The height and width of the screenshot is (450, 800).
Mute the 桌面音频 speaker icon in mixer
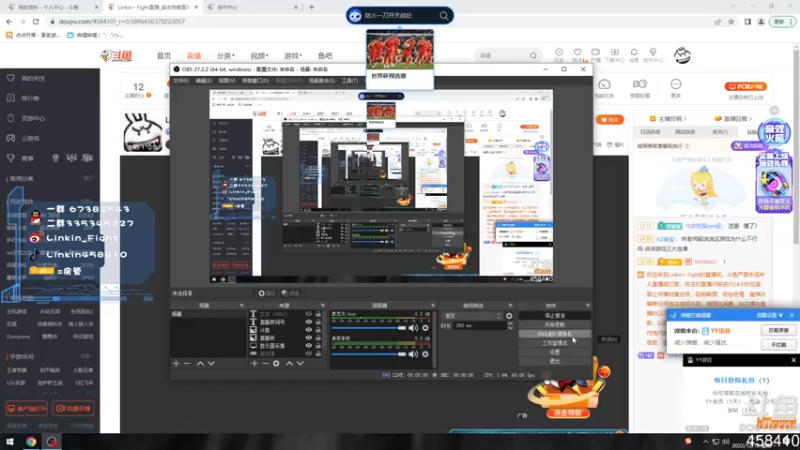(413, 354)
